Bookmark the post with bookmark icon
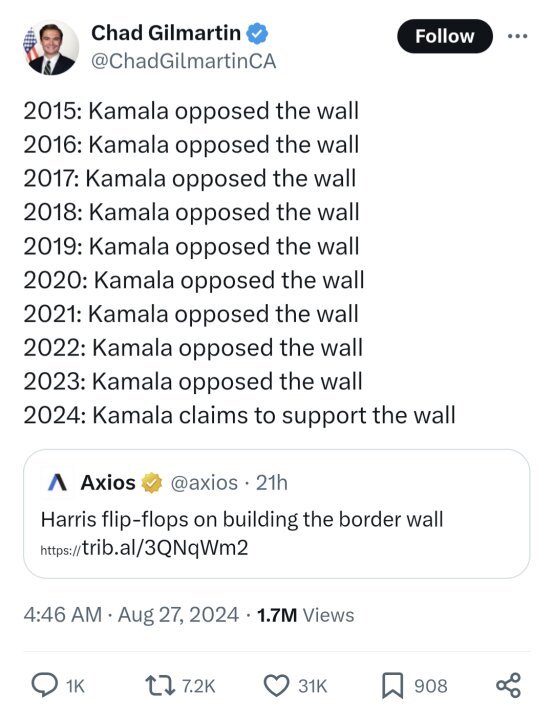Viewport: 553px width, 720px height. 393,686
